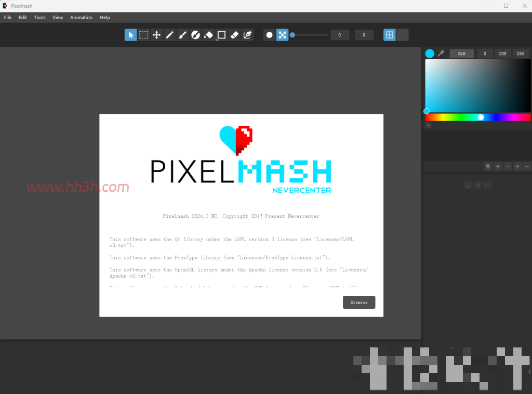532x394 pixels.
Task: Select the circular brush-in-disc tool
Action: pyautogui.click(x=195, y=35)
